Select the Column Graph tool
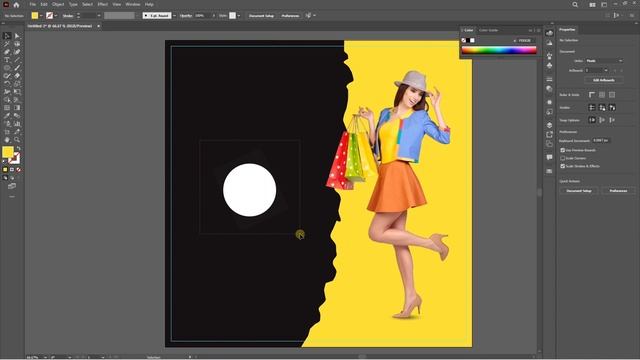 (x=17, y=124)
